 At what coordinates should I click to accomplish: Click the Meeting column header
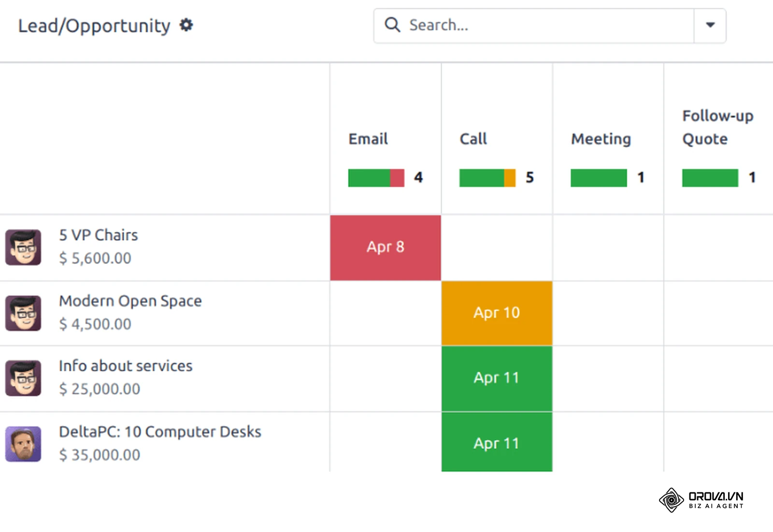click(601, 139)
